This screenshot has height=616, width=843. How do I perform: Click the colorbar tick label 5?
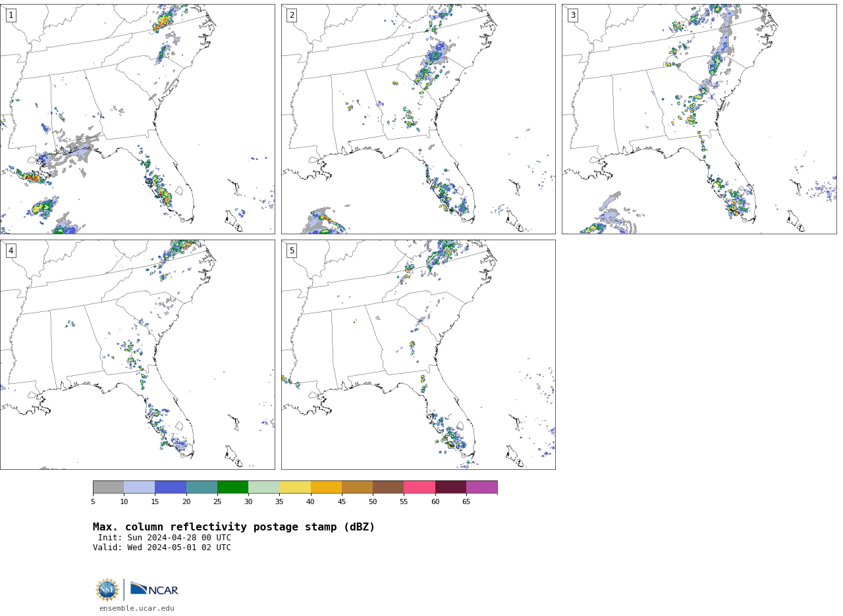tap(93, 502)
